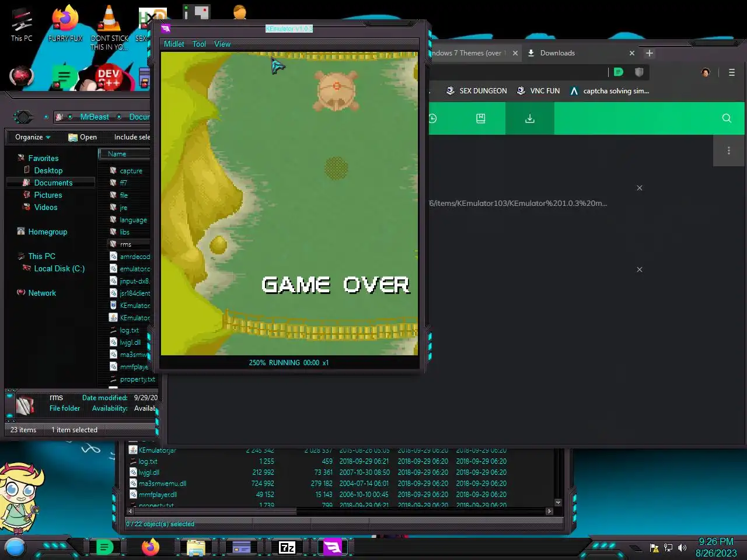Click the Name column header in Explorer

pyautogui.click(x=124, y=154)
